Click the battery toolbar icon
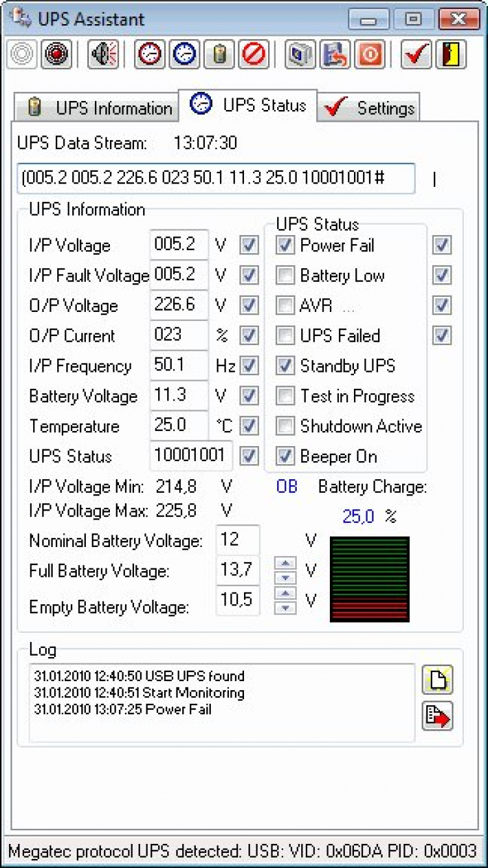488x868 pixels. (219, 55)
